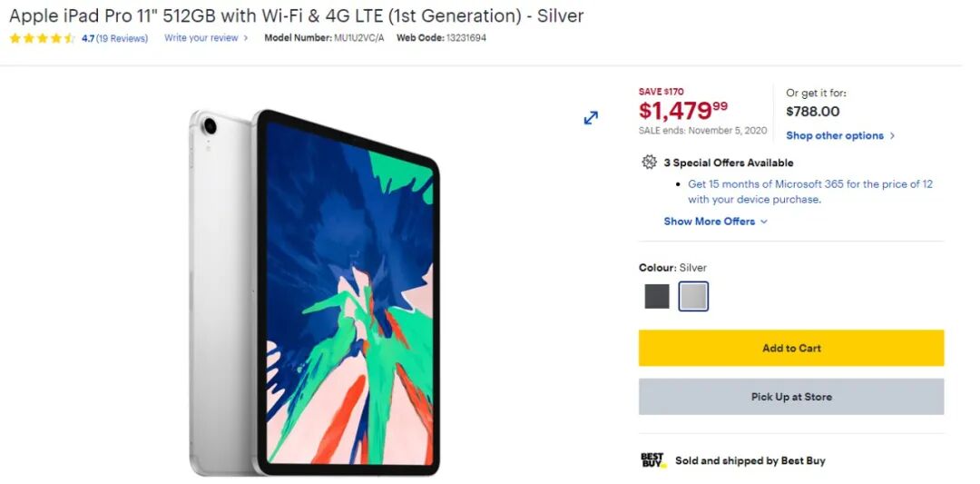980x484 pixels.
Task: Add the iPad Pro to cart
Action: tap(791, 349)
